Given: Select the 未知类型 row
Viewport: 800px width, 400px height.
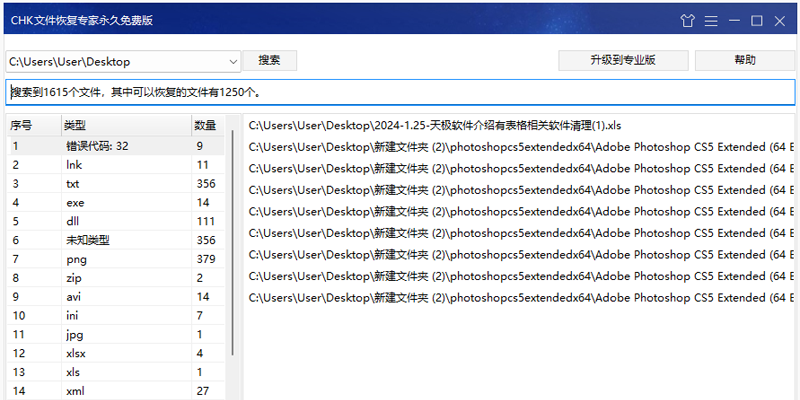Looking at the screenshot, I should [116, 240].
